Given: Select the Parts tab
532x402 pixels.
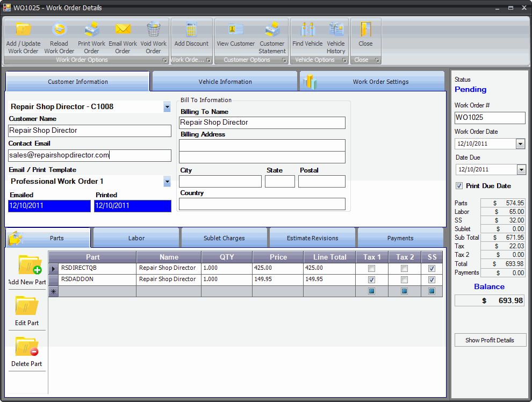Looking at the screenshot, I should point(48,238).
